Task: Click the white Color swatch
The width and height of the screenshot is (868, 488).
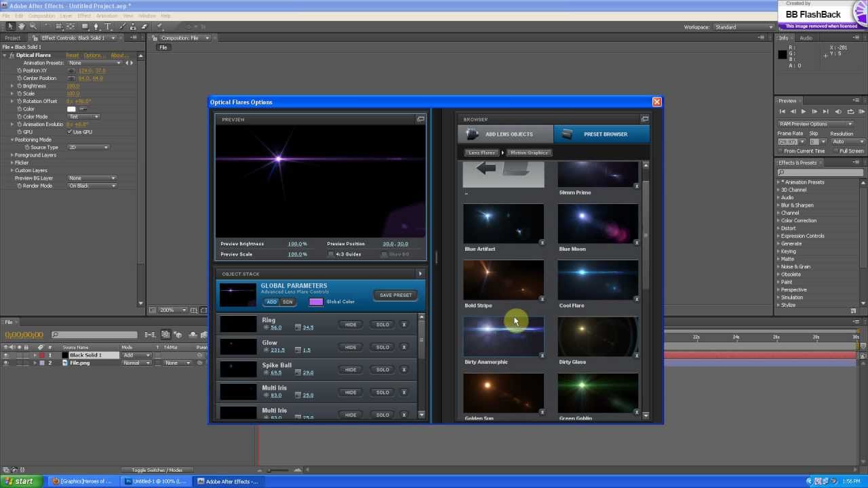Action: (71, 109)
